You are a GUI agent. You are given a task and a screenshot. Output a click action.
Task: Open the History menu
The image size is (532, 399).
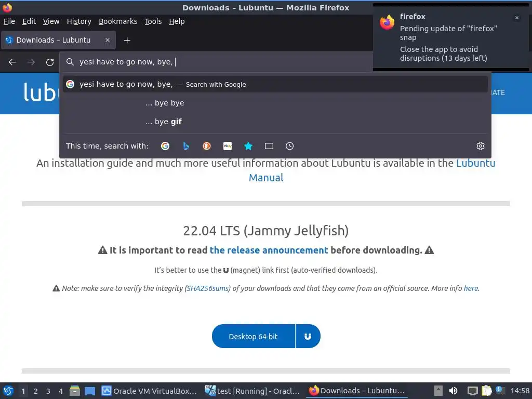(x=79, y=21)
